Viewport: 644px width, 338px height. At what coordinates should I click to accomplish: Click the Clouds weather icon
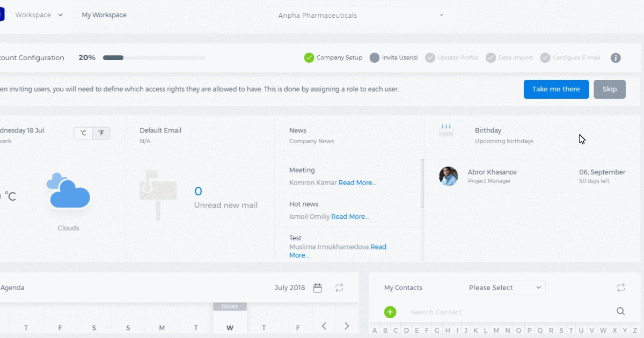tap(68, 191)
